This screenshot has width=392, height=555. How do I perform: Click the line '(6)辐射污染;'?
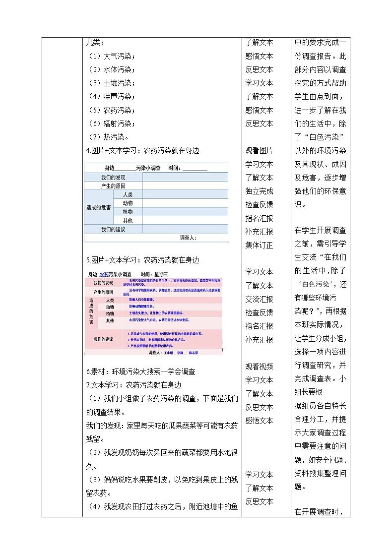(111, 124)
